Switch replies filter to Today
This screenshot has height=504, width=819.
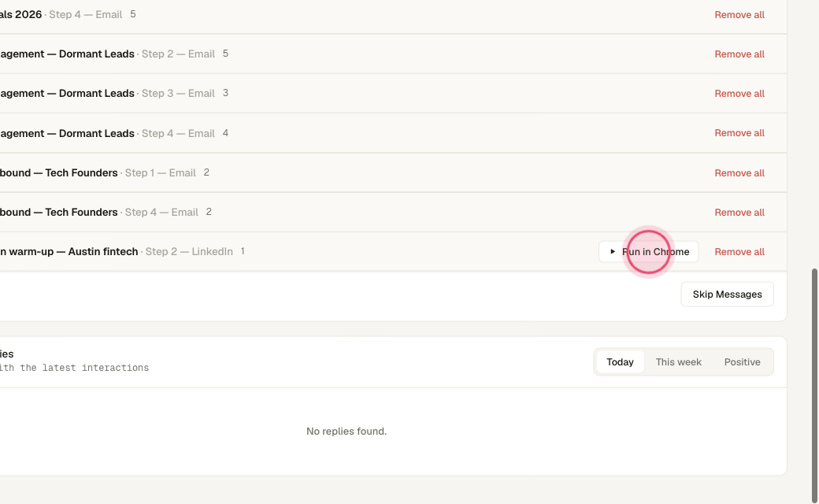click(620, 362)
